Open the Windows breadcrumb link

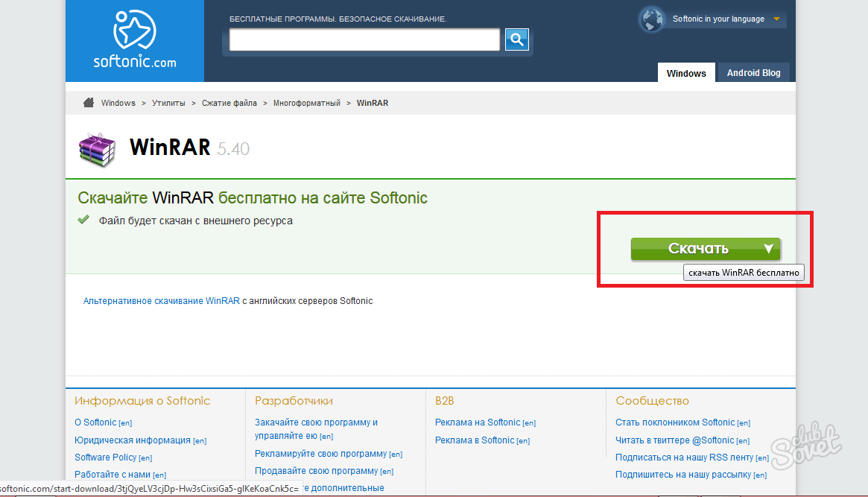point(118,103)
